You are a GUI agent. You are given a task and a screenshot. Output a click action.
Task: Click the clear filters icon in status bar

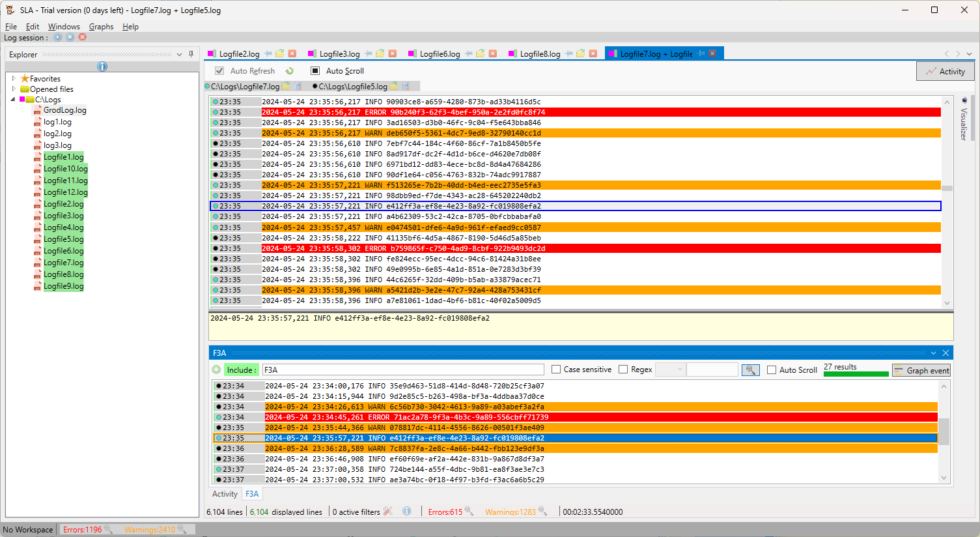click(x=388, y=512)
